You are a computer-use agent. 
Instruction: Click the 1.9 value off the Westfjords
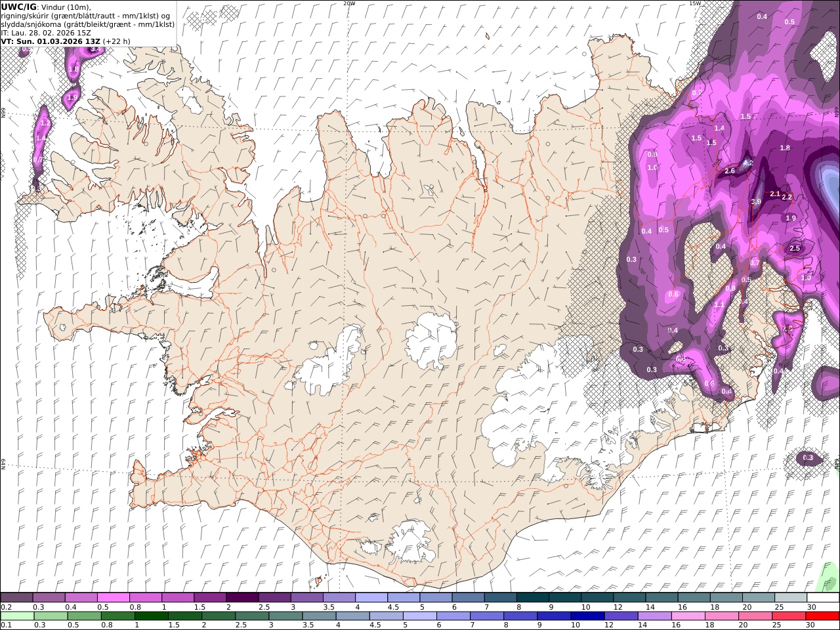pos(72,98)
